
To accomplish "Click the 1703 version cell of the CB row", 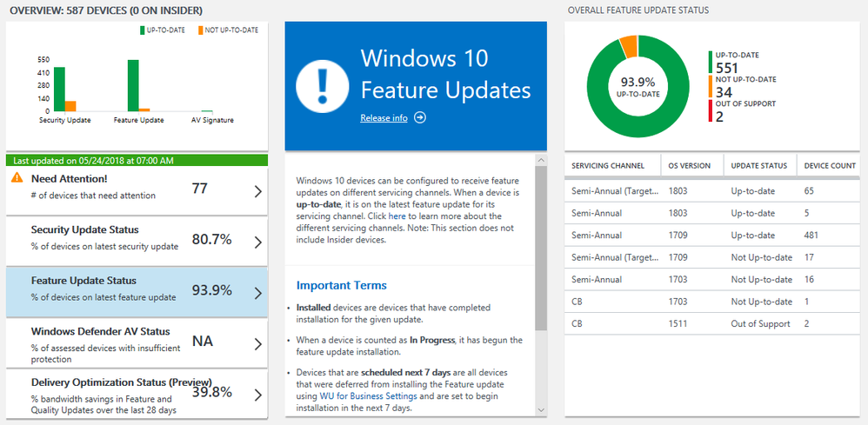I will pyautogui.click(x=678, y=302).
